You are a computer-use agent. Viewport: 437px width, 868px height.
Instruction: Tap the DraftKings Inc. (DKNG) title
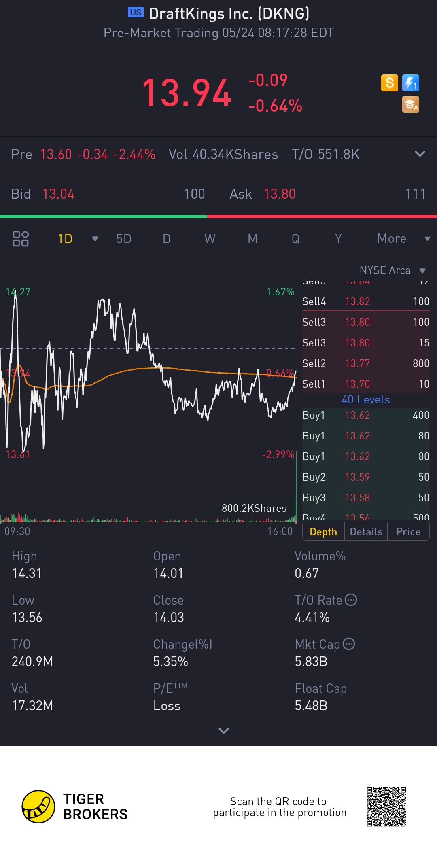229,14
